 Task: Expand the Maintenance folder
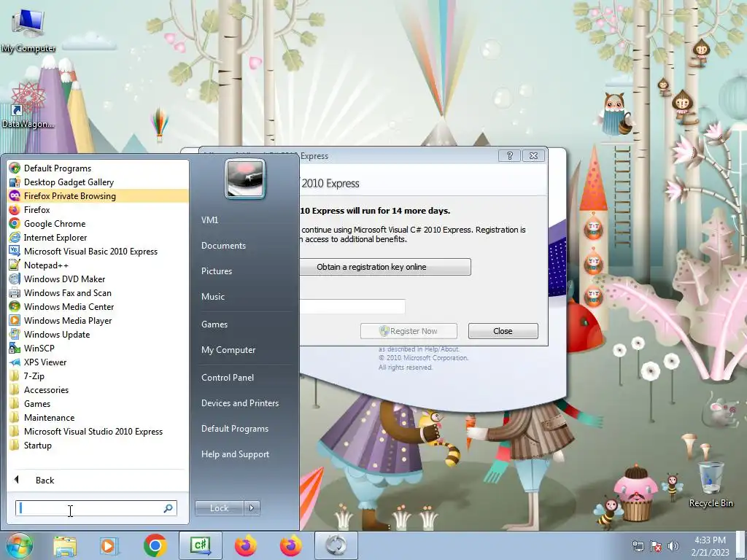click(98, 417)
